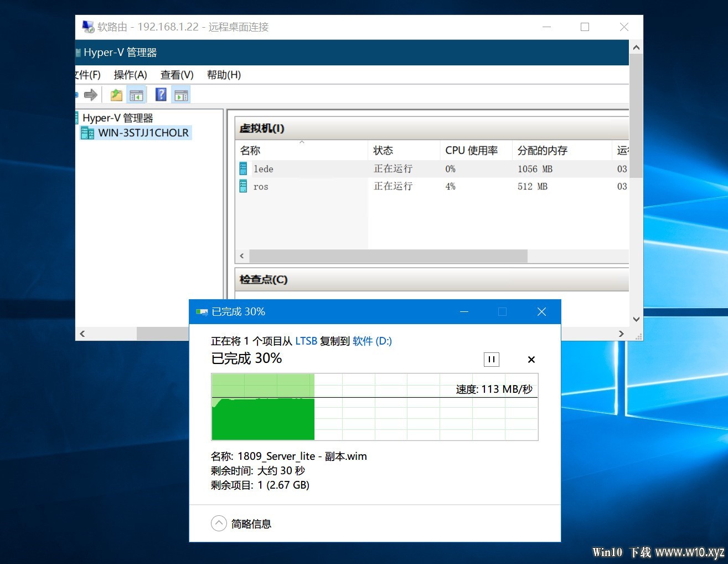Click the 速度: 113 MB/秒 label

(x=494, y=389)
